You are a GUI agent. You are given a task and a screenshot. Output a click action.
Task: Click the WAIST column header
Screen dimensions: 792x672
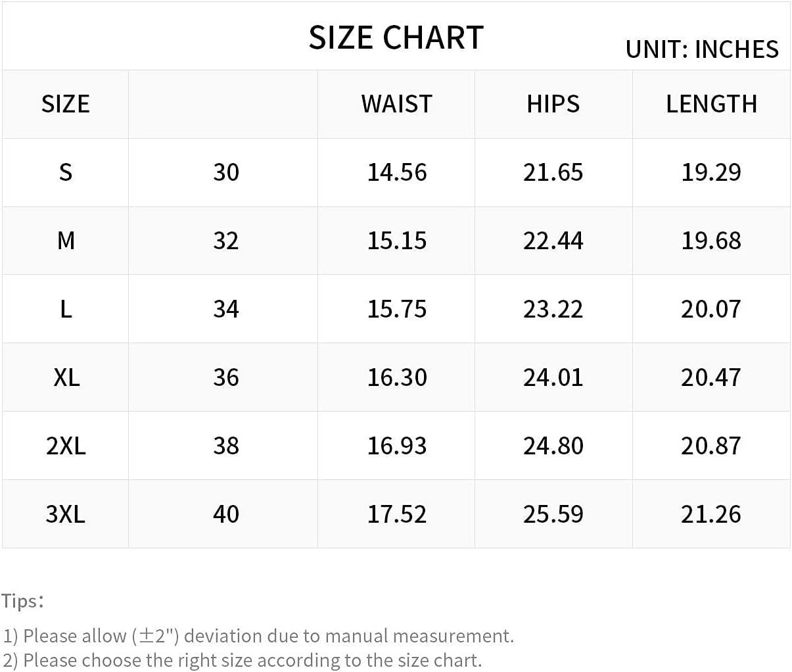click(396, 104)
